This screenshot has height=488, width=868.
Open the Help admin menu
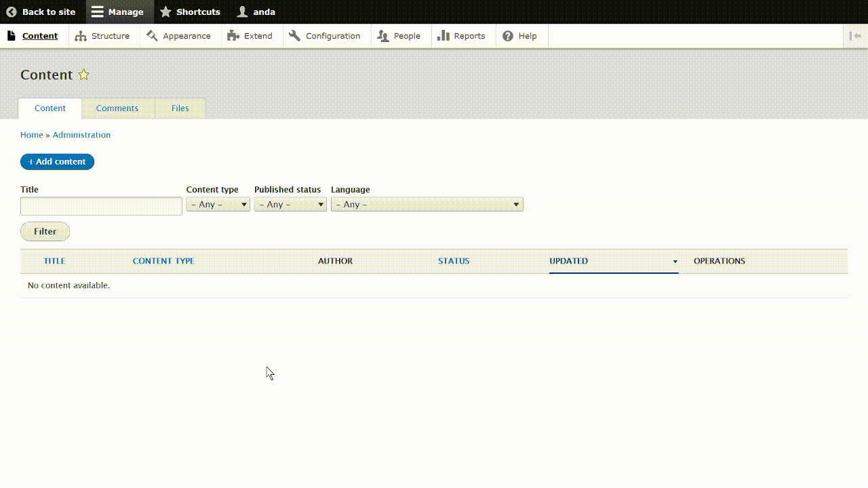520,36
